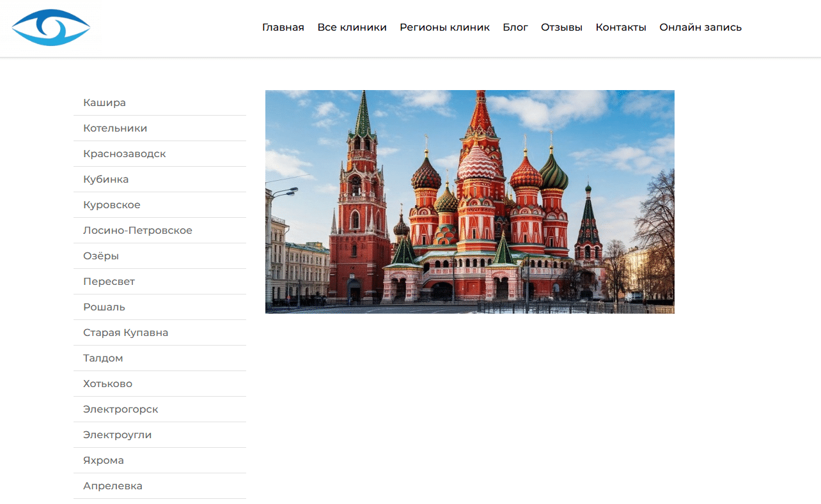Navigate to the Блог section
Screen dimensions: 821x504
click(515, 27)
